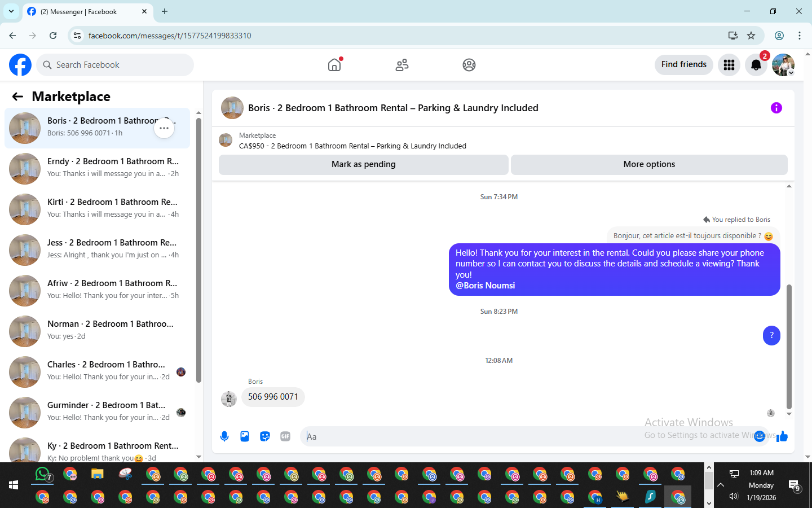
Task: Open the Gurminder conversation
Action: [97, 413]
